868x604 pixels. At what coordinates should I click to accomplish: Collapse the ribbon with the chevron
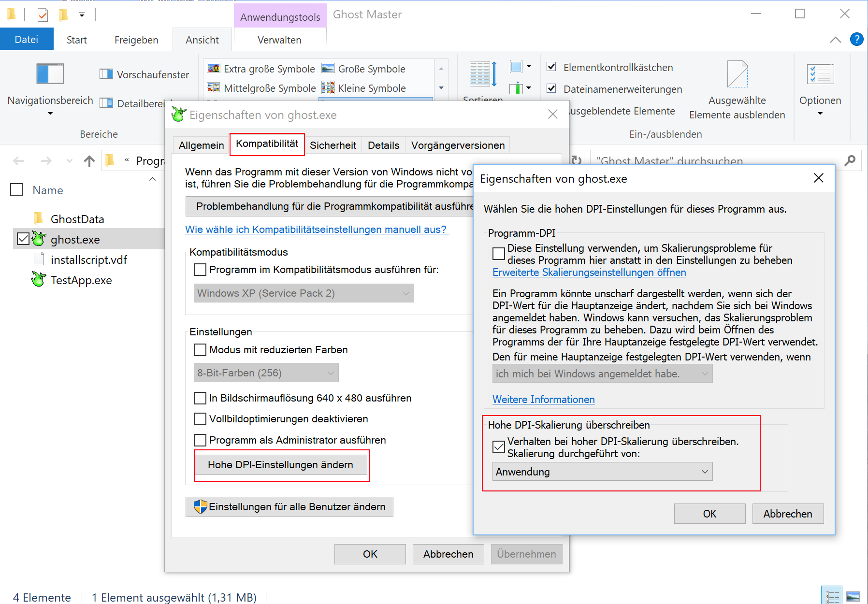point(835,40)
